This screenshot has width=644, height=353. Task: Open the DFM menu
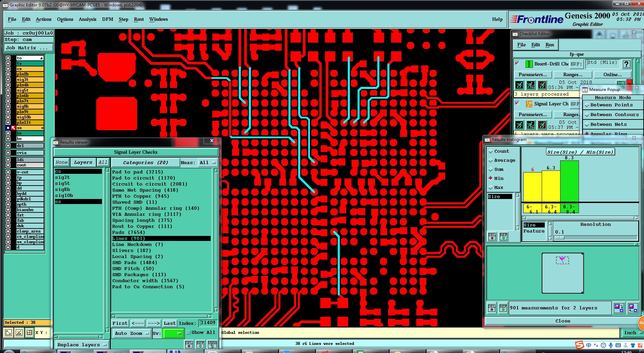tap(108, 19)
